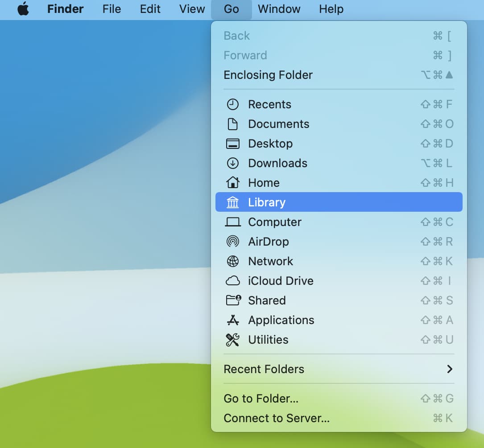This screenshot has height=448, width=484.
Task: Click the Recents clock icon
Action: (x=232, y=104)
